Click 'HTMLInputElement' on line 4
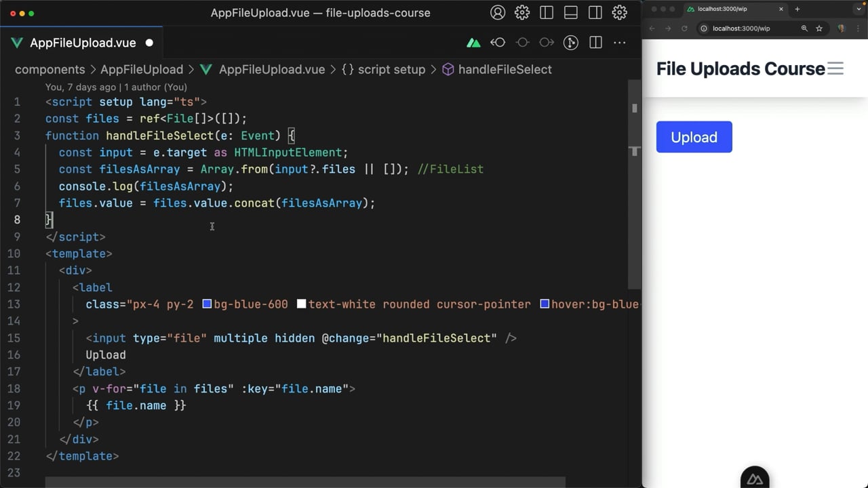This screenshot has height=488, width=868. pos(288,152)
